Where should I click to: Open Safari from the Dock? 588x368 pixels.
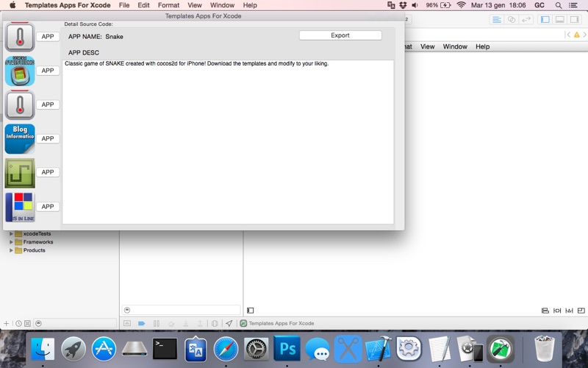[x=226, y=349]
